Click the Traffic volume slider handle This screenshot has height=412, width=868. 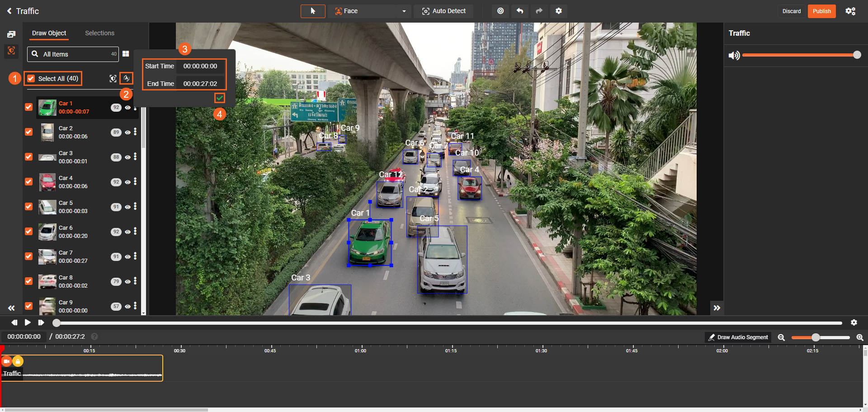tap(857, 55)
